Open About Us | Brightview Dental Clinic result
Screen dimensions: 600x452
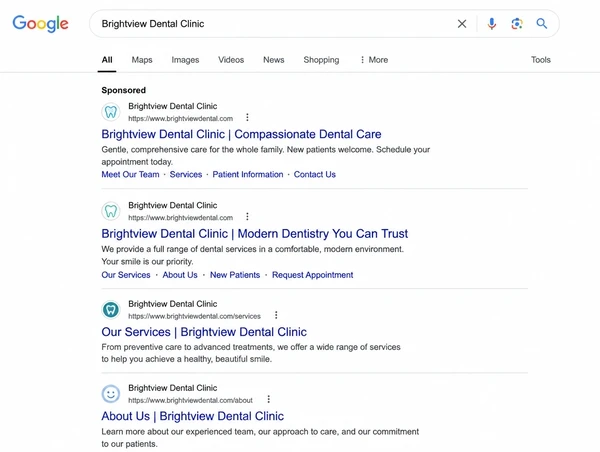pyautogui.click(x=192, y=416)
